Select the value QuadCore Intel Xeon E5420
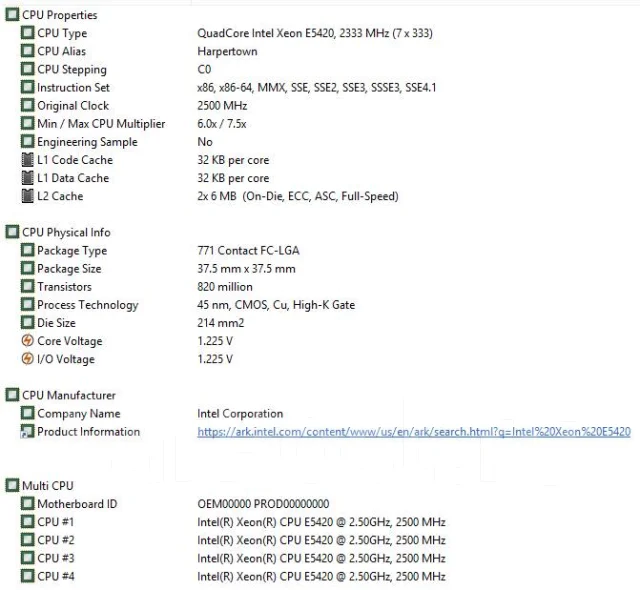 [x=315, y=33]
